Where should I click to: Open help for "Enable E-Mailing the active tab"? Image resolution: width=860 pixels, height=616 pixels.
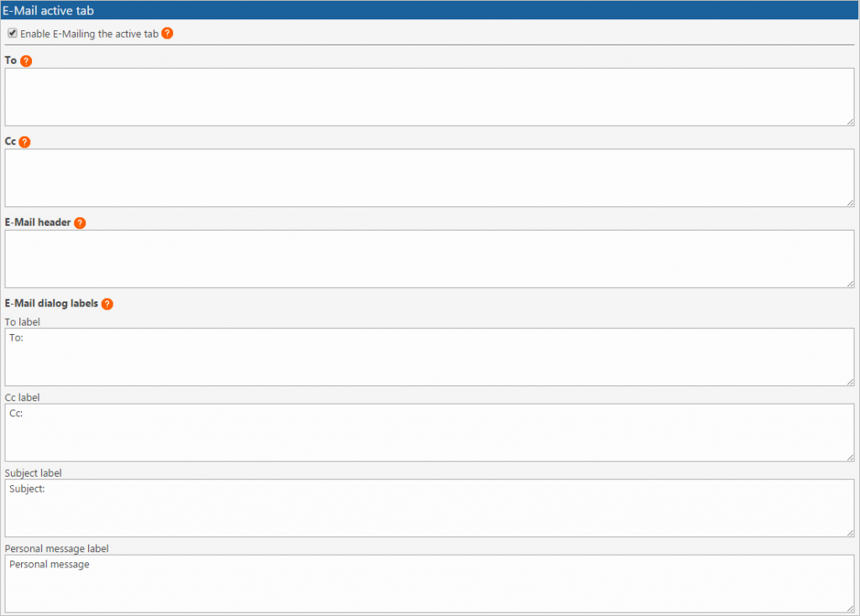[x=165, y=33]
